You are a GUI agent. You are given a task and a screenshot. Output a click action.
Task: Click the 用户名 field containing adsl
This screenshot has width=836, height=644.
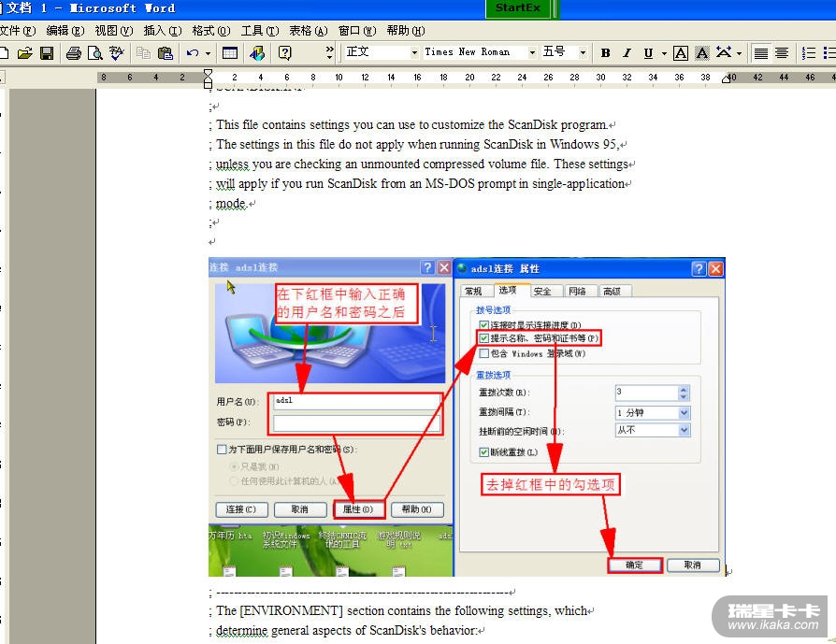(356, 401)
